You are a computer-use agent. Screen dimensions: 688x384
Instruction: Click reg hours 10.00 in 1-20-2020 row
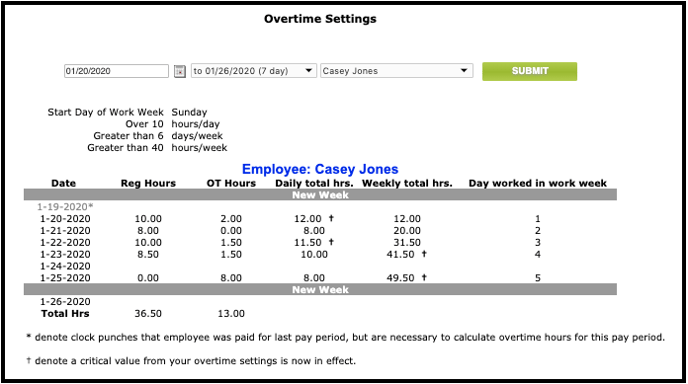click(148, 219)
